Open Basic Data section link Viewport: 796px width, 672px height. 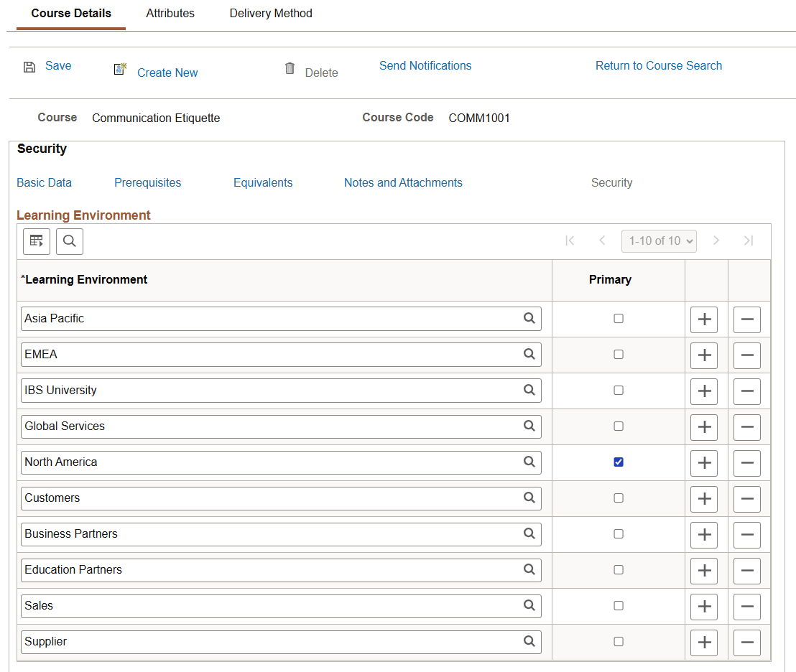[44, 182]
